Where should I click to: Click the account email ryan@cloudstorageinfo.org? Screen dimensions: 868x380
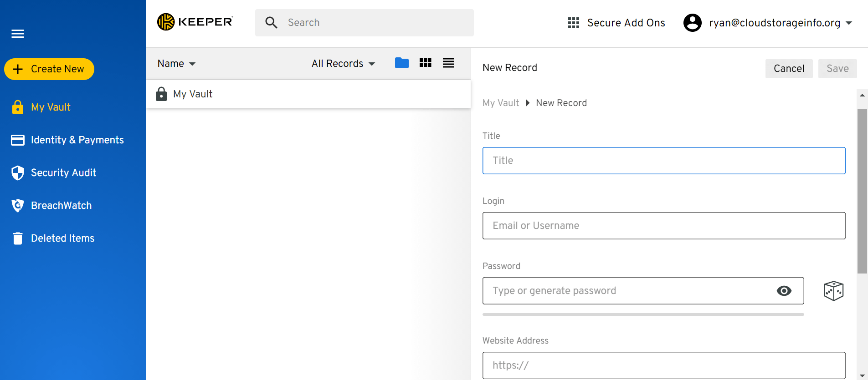coord(775,23)
